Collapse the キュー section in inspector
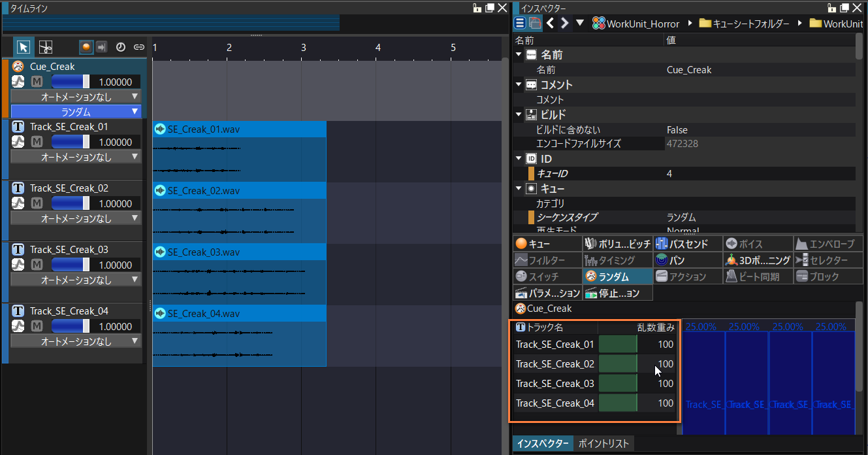The image size is (868, 455). tap(519, 188)
